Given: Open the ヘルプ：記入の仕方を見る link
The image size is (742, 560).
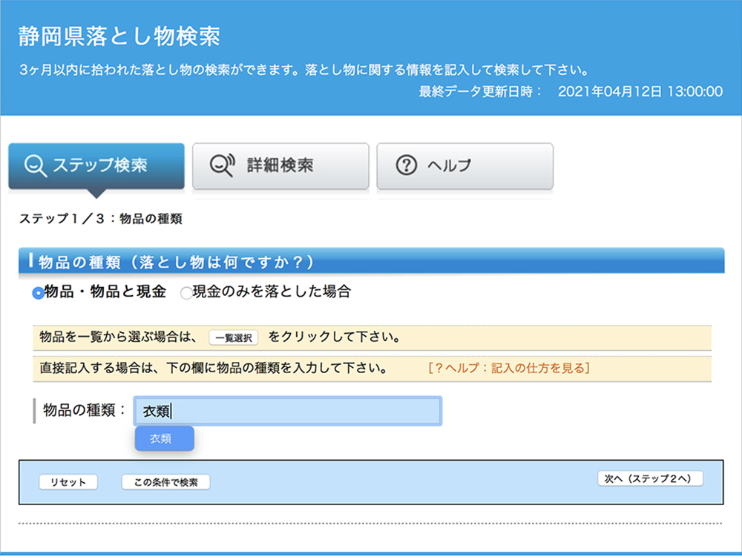Looking at the screenshot, I should tap(509, 368).
